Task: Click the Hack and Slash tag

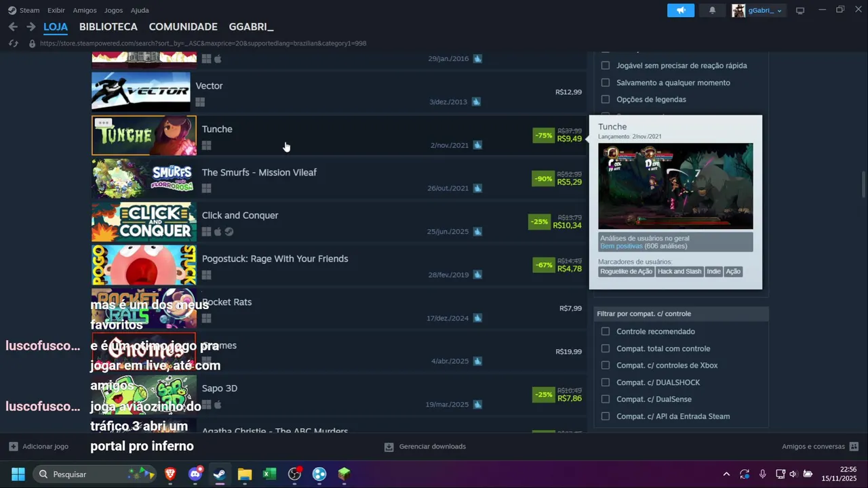Action: 679,271
